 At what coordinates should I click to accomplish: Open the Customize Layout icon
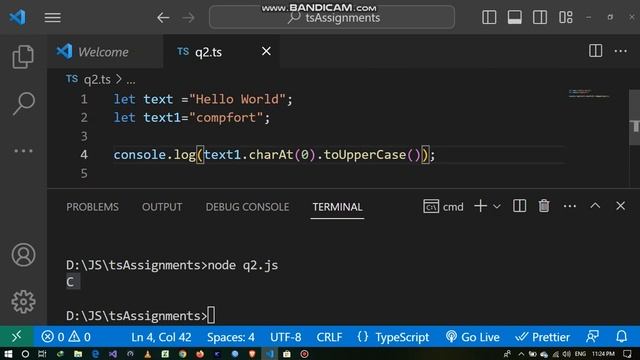pyautogui.click(x=566, y=17)
